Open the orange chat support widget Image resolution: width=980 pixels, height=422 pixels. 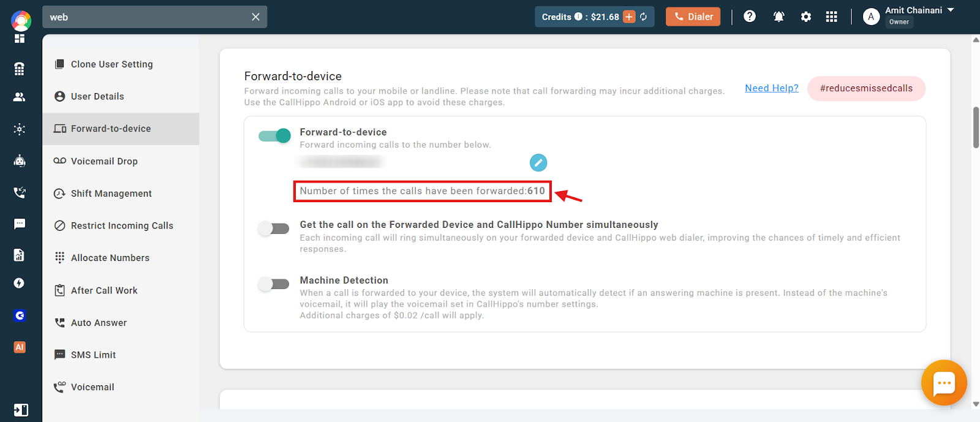point(944,383)
